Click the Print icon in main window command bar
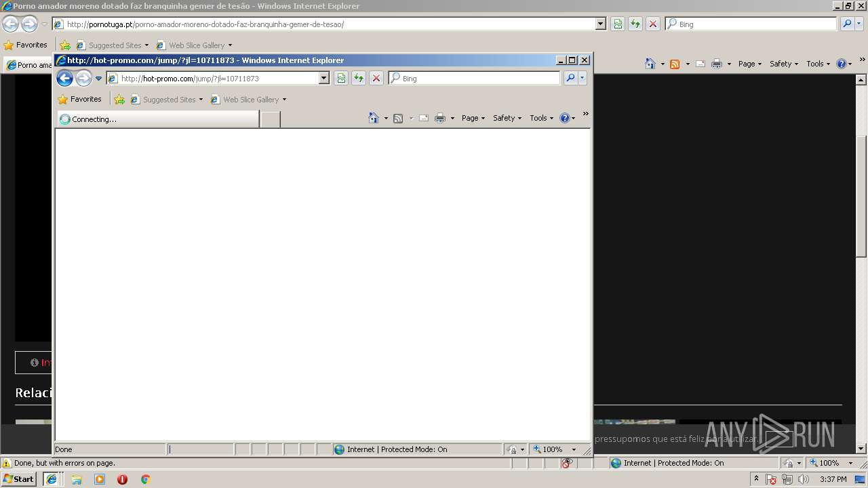 click(x=717, y=64)
